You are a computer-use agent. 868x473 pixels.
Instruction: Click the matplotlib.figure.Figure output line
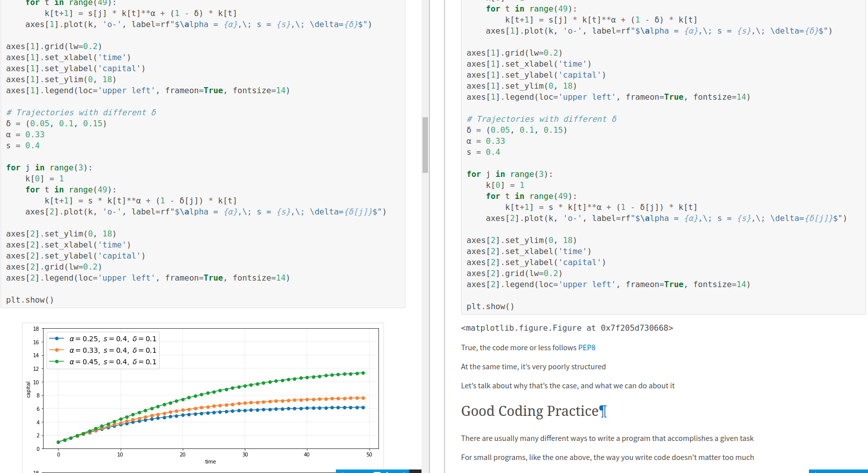click(x=567, y=328)
